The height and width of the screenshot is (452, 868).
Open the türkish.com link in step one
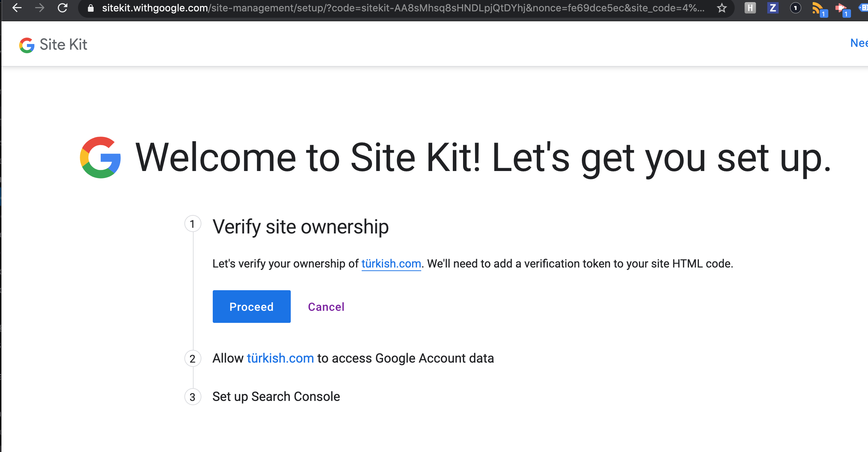[391, 264]
